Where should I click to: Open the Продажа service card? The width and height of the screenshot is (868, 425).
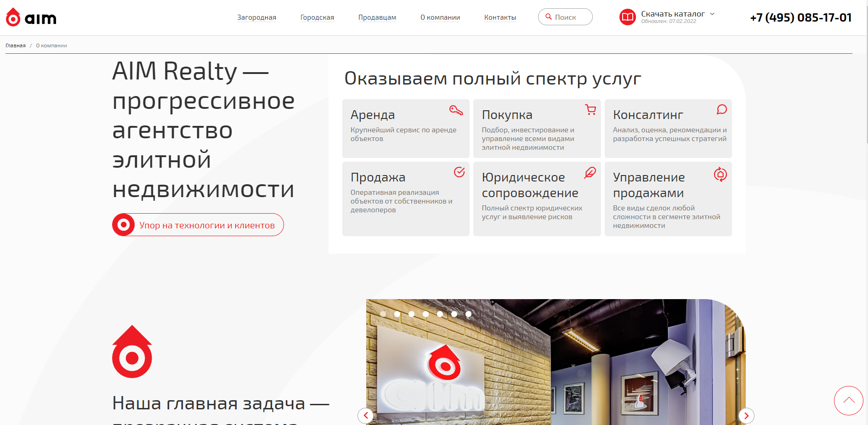pyautogui.click(x=406, y=199)
